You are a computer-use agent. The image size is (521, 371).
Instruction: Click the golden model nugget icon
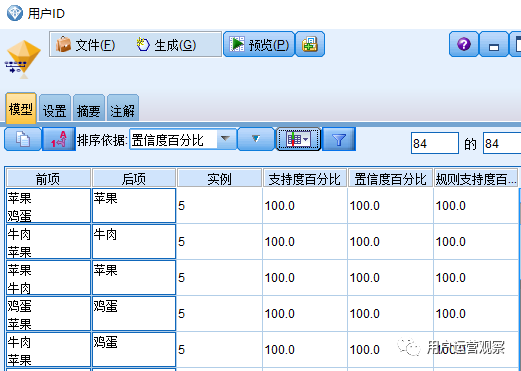click(23, 59)
